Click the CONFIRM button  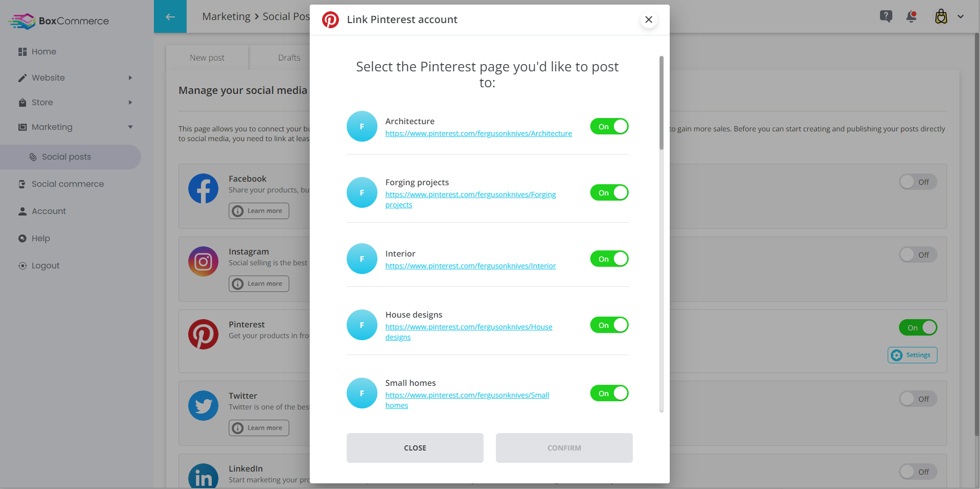(x=564, y=448)
